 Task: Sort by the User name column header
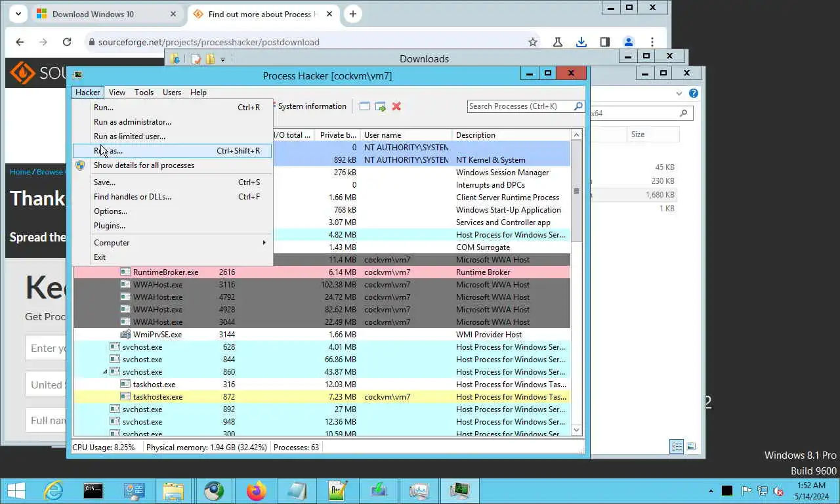click(406, 135)
